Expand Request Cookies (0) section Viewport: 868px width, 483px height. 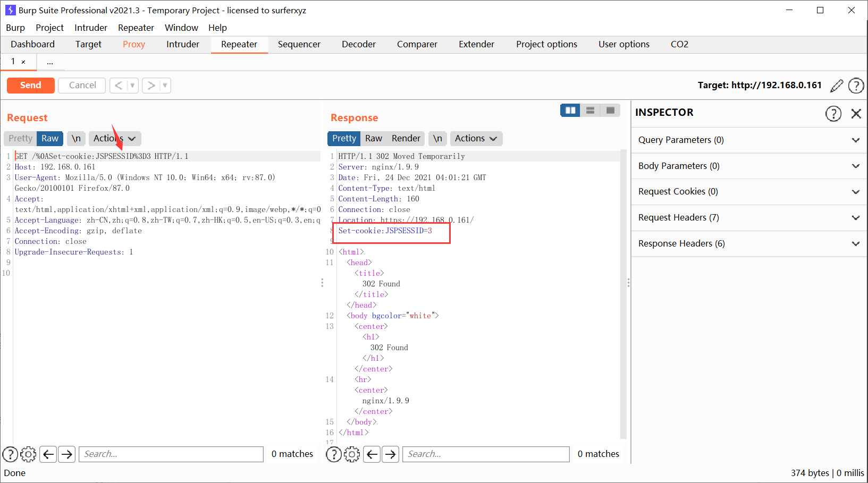point(749,192)
